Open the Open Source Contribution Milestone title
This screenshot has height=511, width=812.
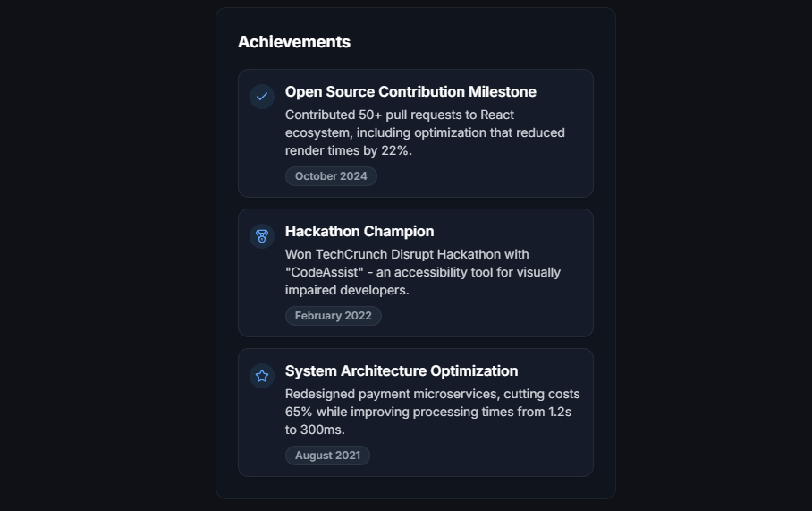pyautogui.click(x=410, y=92)
